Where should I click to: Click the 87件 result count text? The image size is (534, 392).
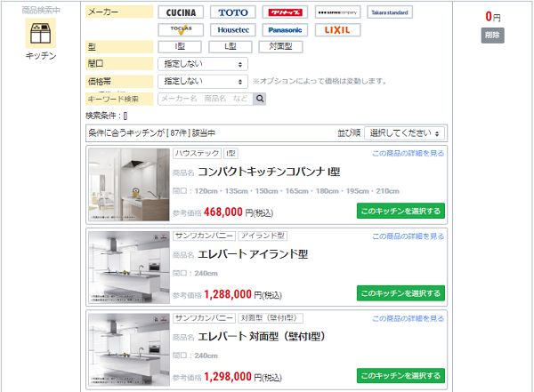click(x=178, y=133)
